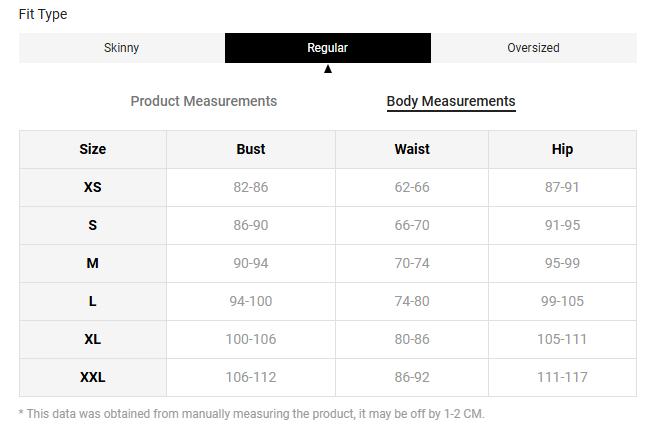This screenshot has width=661, height=435.
Task: Click the XS bust value 82-86
Action: click(x=251, y=187)
